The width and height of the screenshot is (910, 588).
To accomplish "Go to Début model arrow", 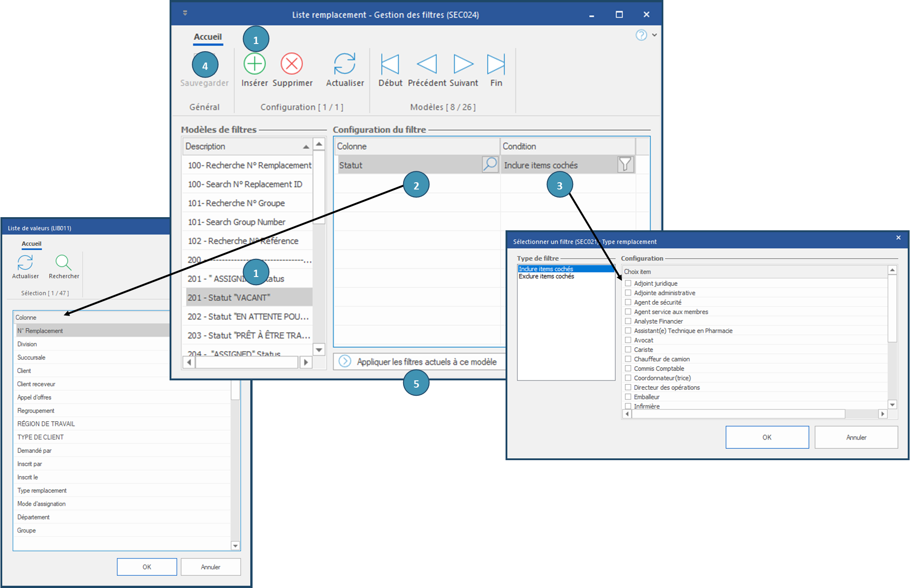I will [390, 64].
